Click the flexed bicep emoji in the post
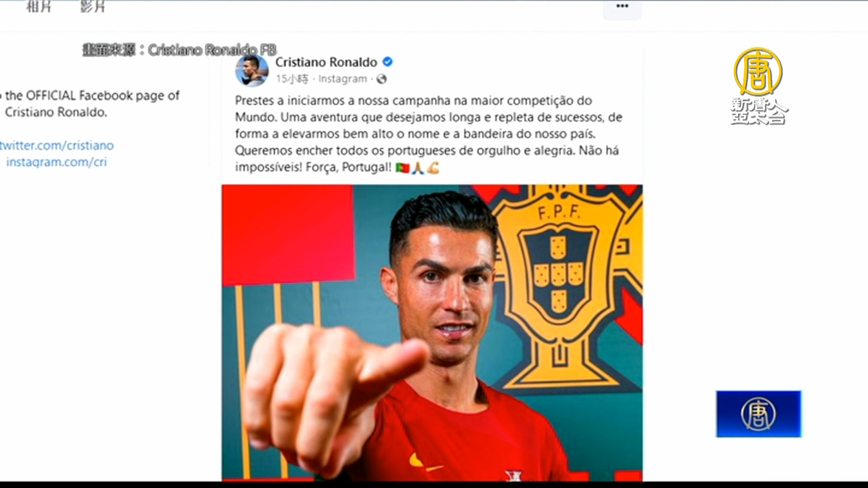 (x=433, y=168)
